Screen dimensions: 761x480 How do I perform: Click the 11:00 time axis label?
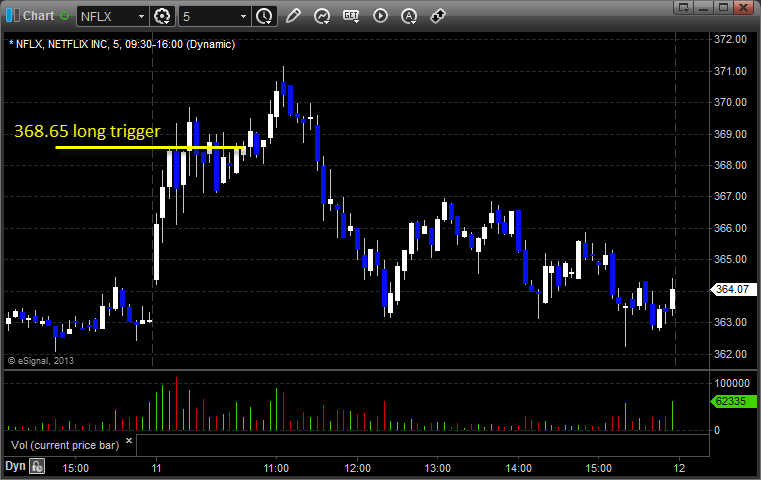point(276,468)
